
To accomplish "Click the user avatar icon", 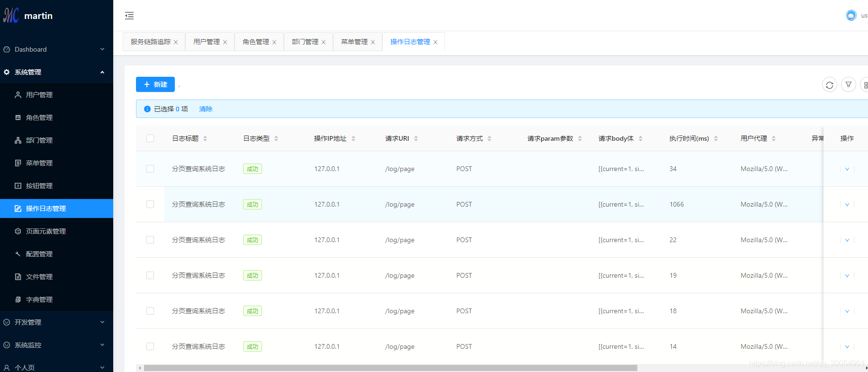I will (x=851, y=15).
